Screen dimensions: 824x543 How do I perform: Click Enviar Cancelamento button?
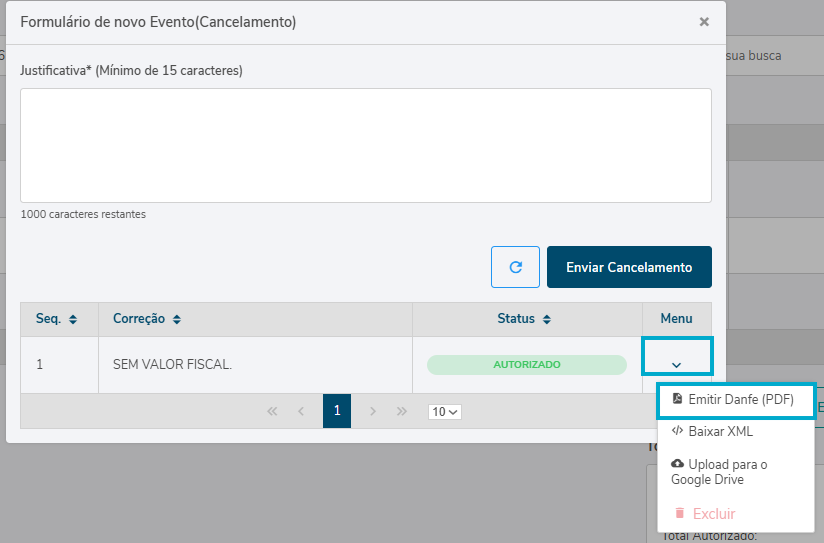click(629, 267)
